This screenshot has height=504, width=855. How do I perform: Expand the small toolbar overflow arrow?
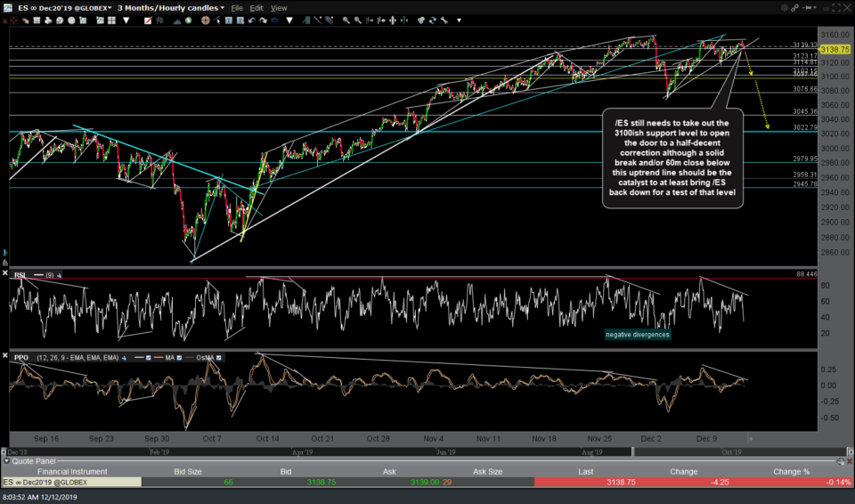click(460, 20)
